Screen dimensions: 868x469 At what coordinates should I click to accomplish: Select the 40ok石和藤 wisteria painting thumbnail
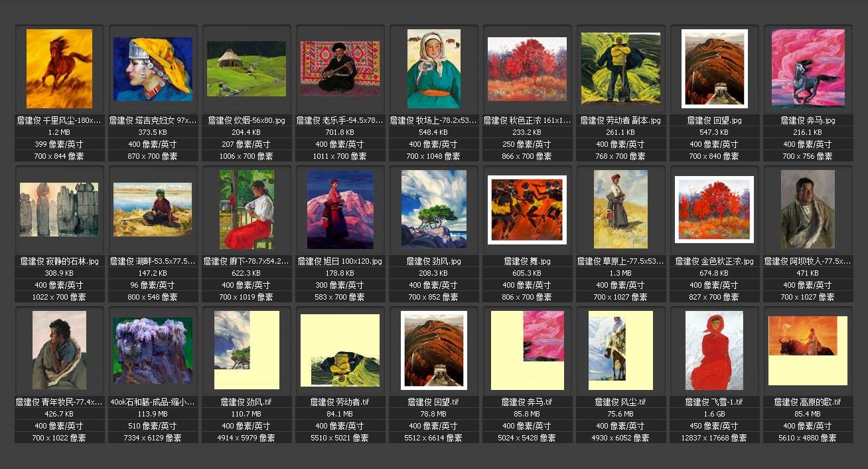(153, 350)
